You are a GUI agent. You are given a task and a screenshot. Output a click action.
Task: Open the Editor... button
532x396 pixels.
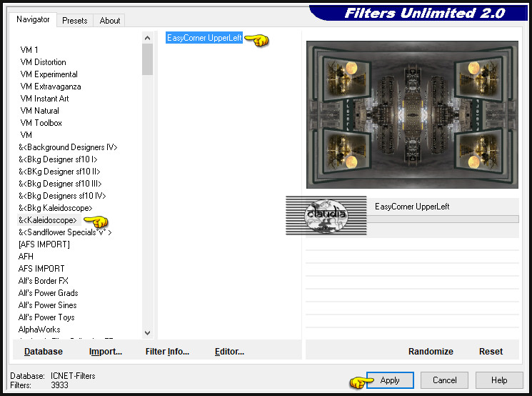[x=229, y=352]
